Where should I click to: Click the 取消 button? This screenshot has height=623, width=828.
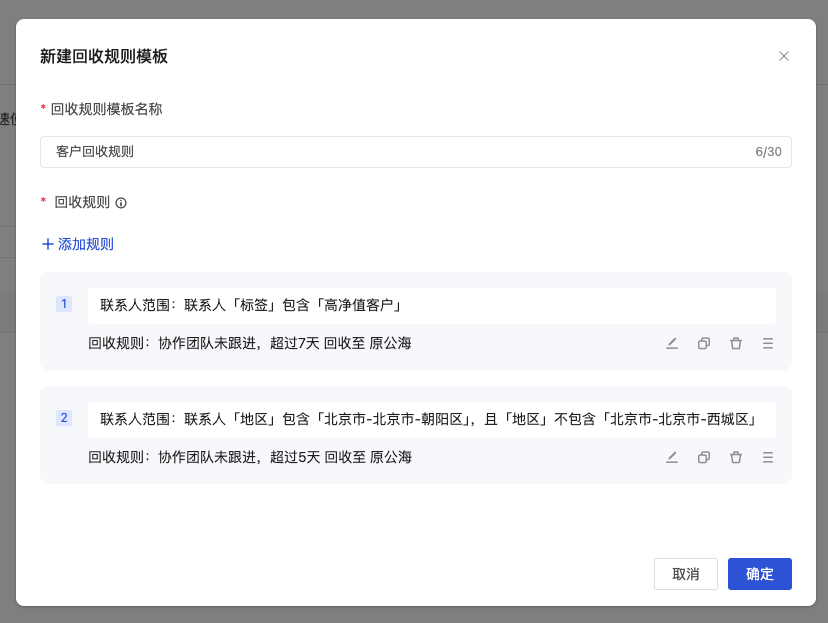[x=685, y=574]
